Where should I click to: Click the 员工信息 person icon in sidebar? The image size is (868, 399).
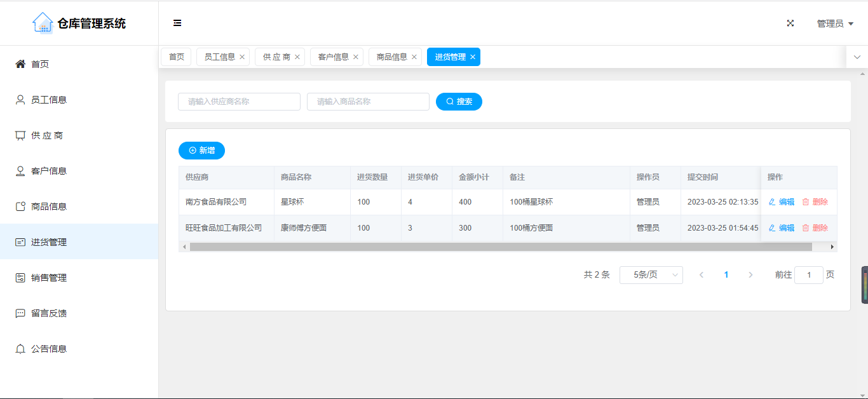(x=20, y=100)
